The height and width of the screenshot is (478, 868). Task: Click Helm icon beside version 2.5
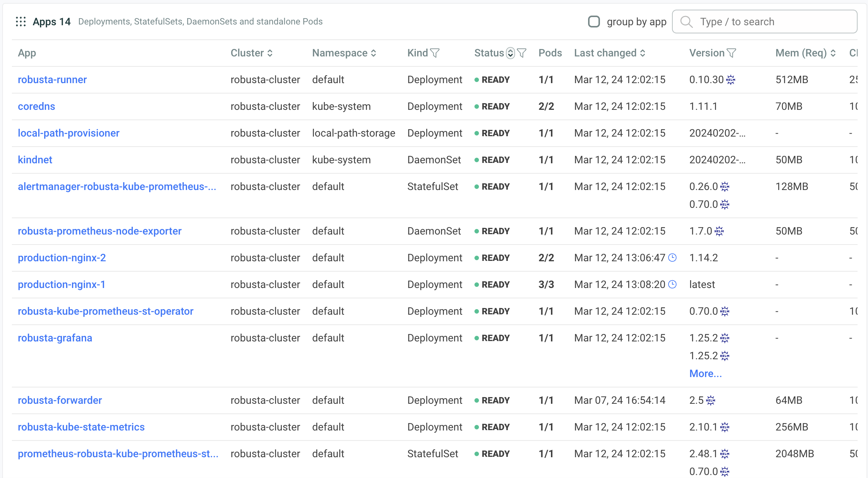point(711,400)
